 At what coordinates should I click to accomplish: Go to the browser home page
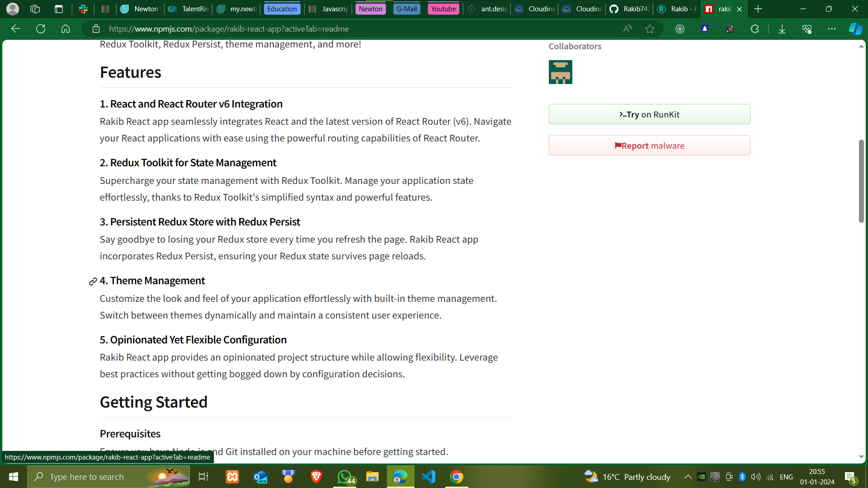[66, 29]
